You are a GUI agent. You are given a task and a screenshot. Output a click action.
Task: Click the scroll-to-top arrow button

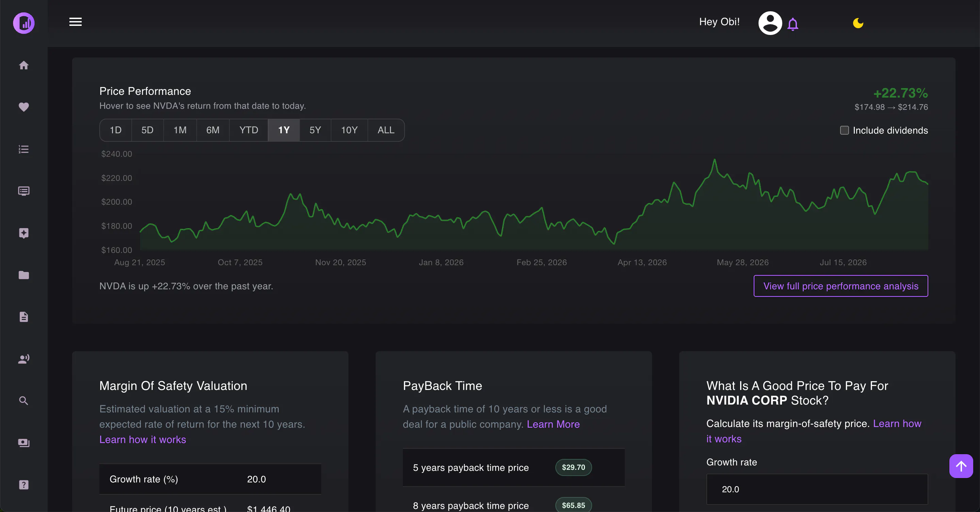(x=961, y=466)
